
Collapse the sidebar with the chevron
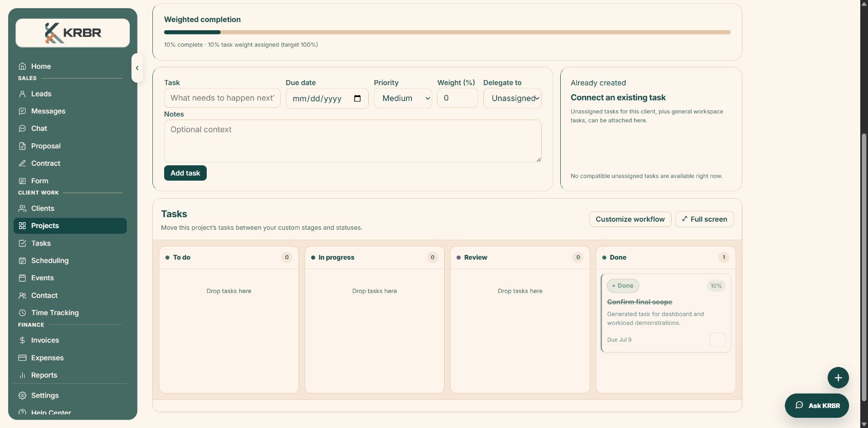[x=137, y=68]
